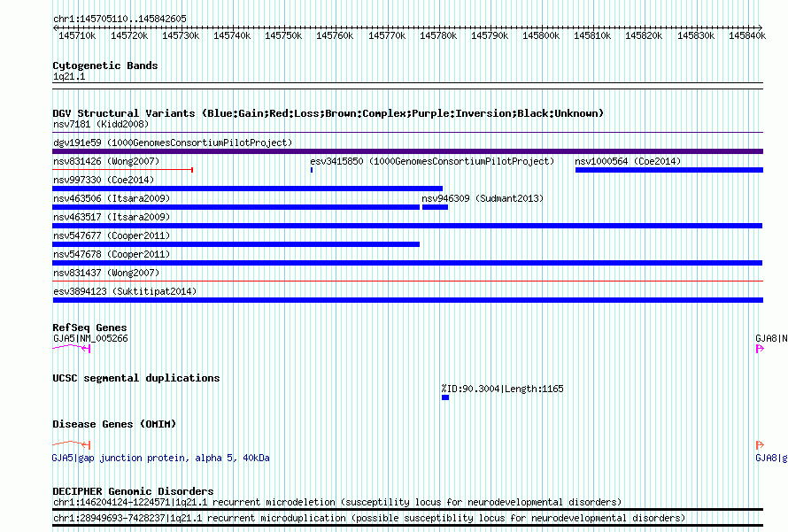The image size is (788, 532).
Task: Click the nsv831426 (Wong2007) red loss line
Action: [x=122, y=170]
